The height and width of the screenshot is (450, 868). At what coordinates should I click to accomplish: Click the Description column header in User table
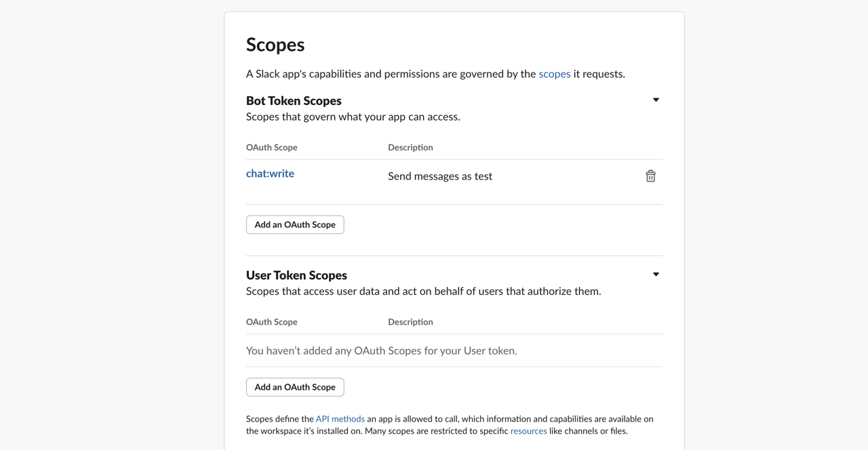[410, 322]
